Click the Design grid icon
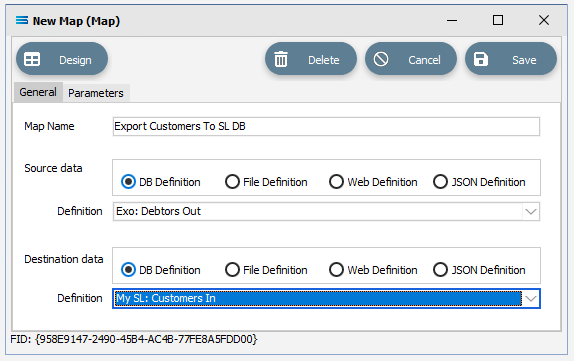 click(x=32, y=59)
